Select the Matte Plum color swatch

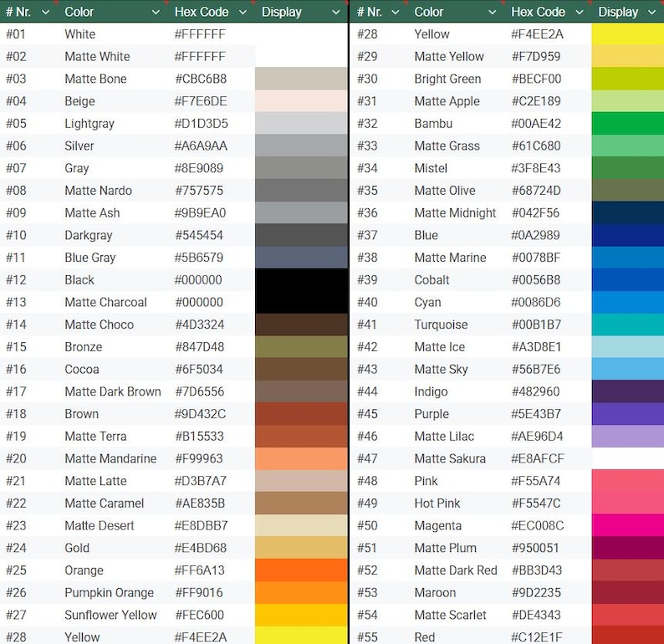[627, 548]
